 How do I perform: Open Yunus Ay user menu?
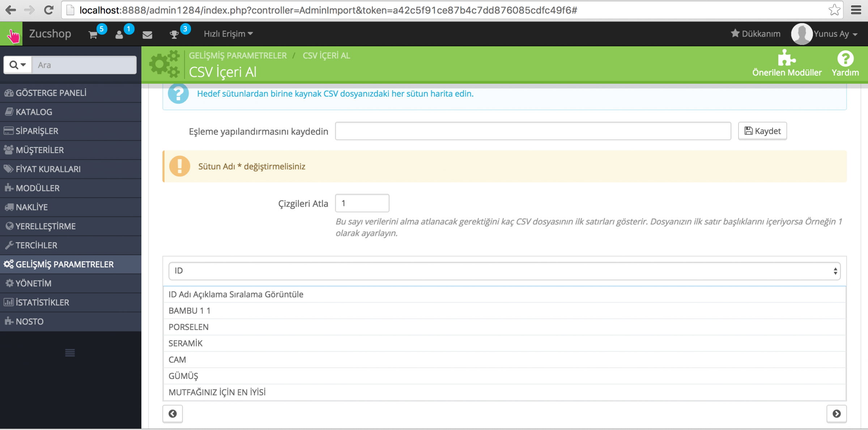835,34
